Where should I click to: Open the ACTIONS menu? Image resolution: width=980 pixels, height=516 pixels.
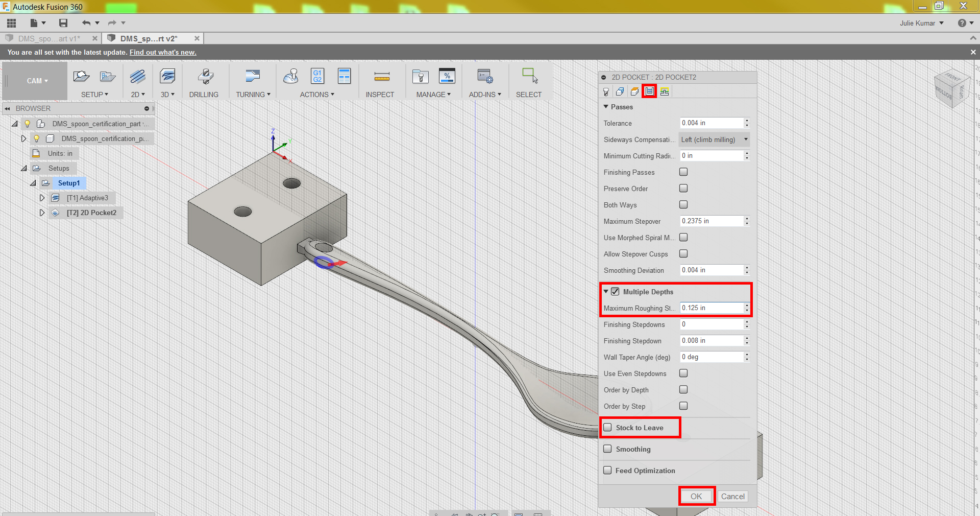click(x=317, y=95)
